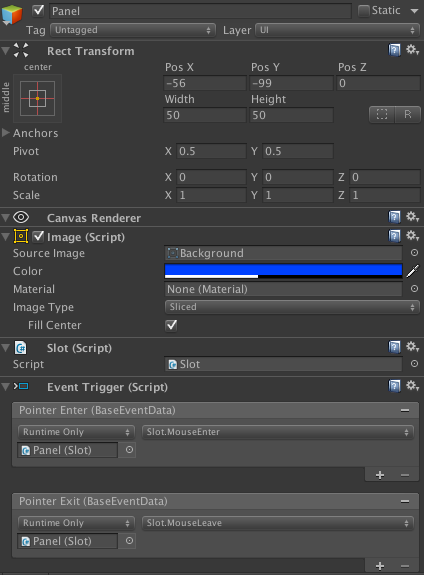Open the Image Type Sliced dropdown
The width and height of the screenshot is (424, 575).
[292, 307]
